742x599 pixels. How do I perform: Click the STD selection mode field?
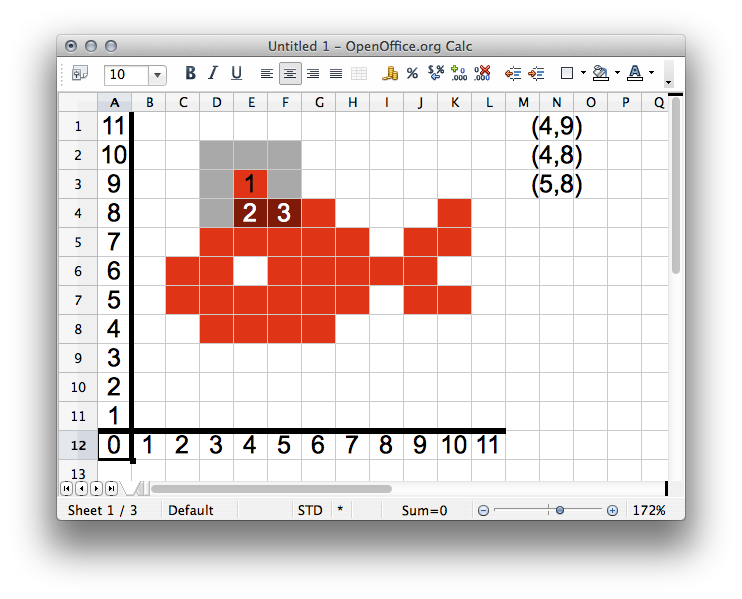tap(310, 511)
